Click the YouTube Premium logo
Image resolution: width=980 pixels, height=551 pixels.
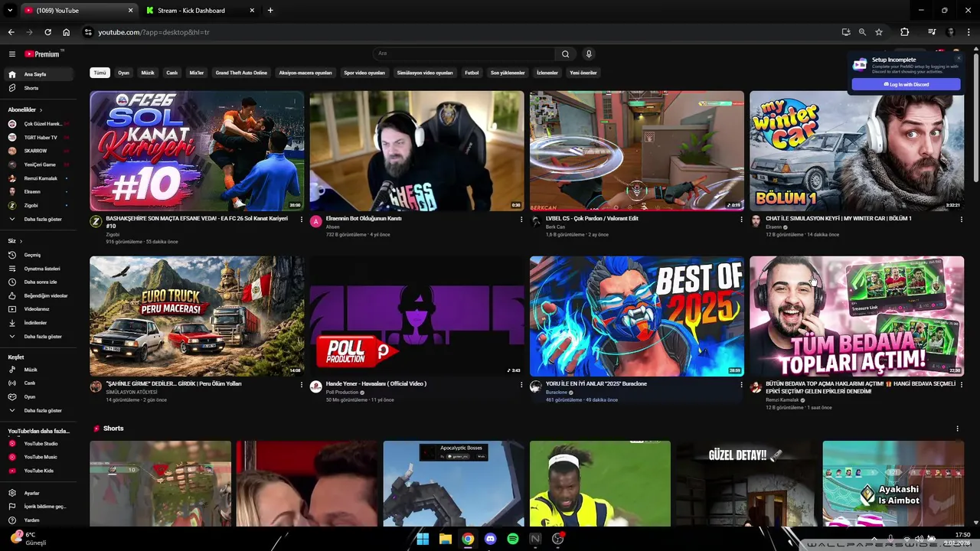click(41, 54)
